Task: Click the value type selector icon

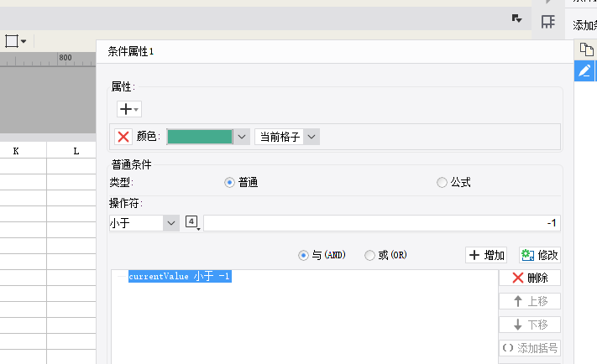Action: pos(192,222)
